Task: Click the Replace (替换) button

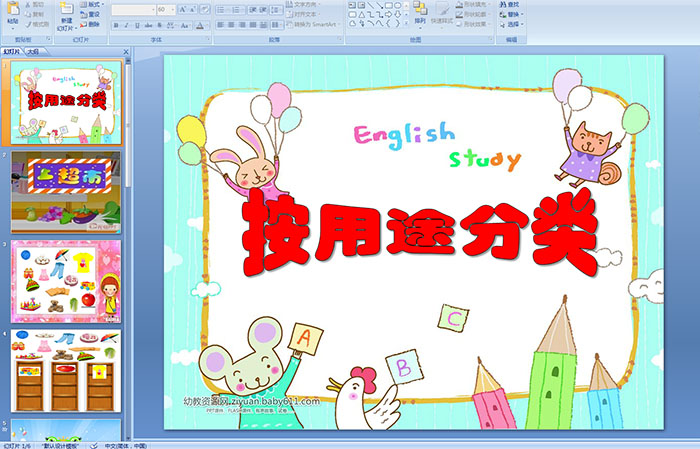Action: point(512,14)
